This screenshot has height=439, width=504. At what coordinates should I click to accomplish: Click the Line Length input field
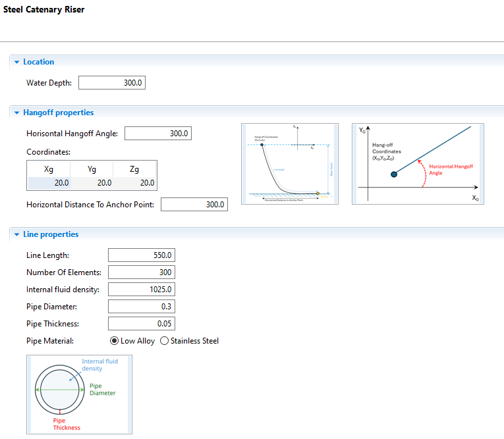click(141, 255)
